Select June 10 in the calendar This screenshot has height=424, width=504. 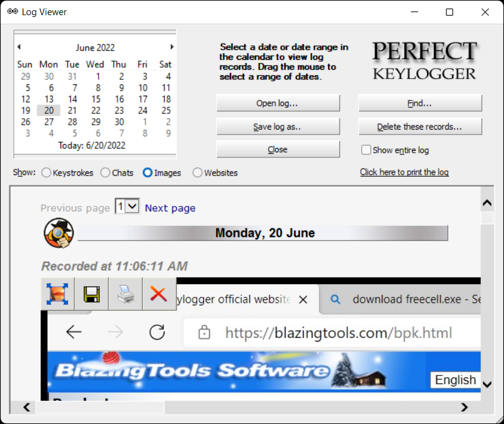point(143,88)
